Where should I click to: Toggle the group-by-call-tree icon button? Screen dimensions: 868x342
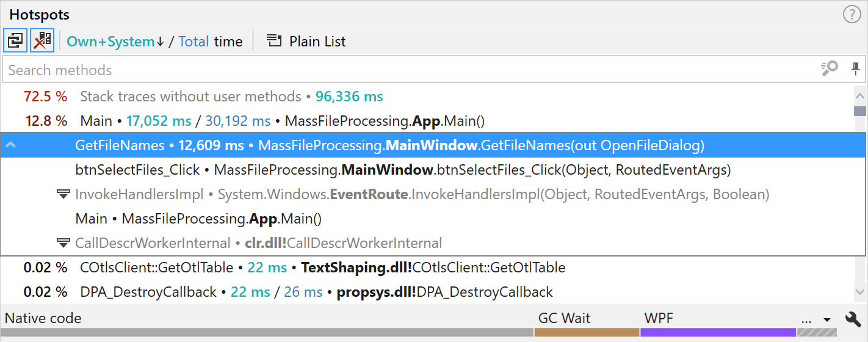pyautogui.click(x=15, y=41)
